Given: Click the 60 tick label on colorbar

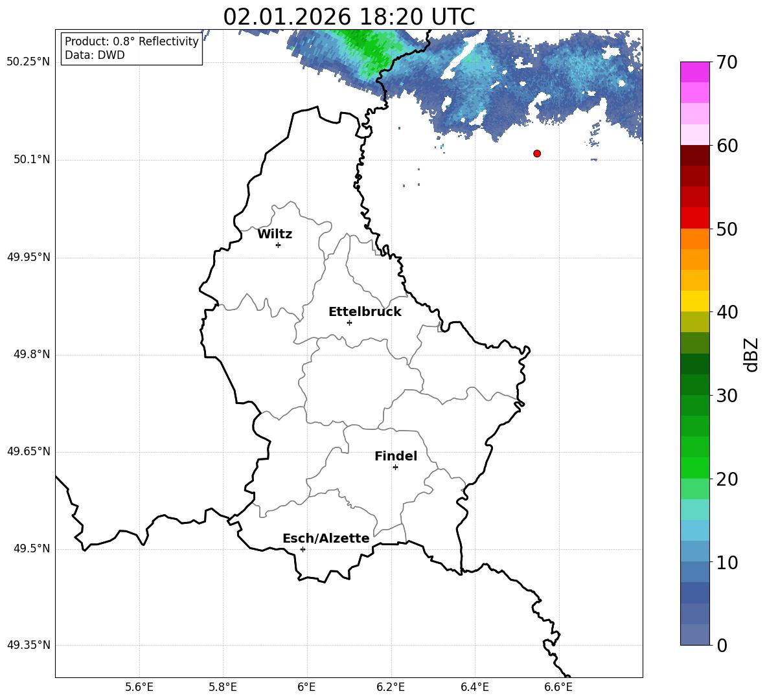Looking at the screenshot, I should [727, 146].
